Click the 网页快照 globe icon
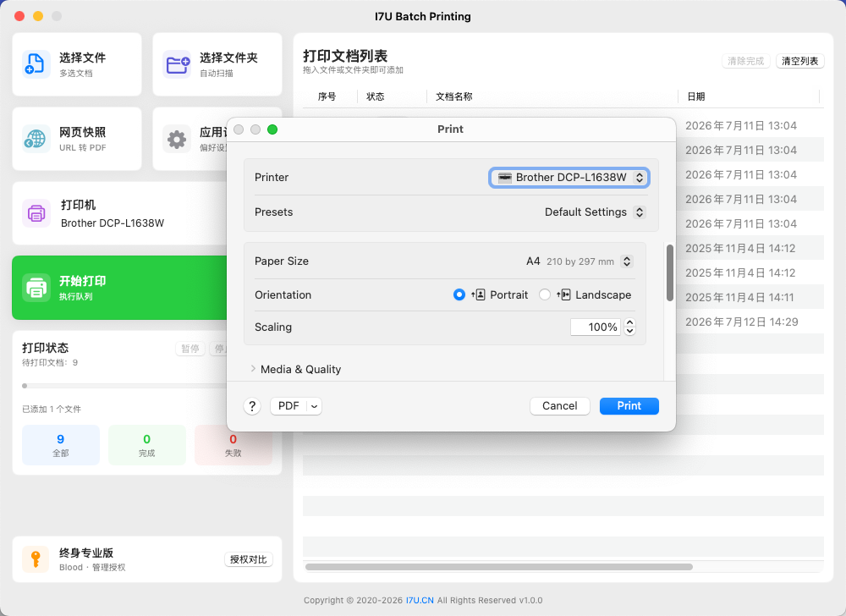 [x=36, y=139]
